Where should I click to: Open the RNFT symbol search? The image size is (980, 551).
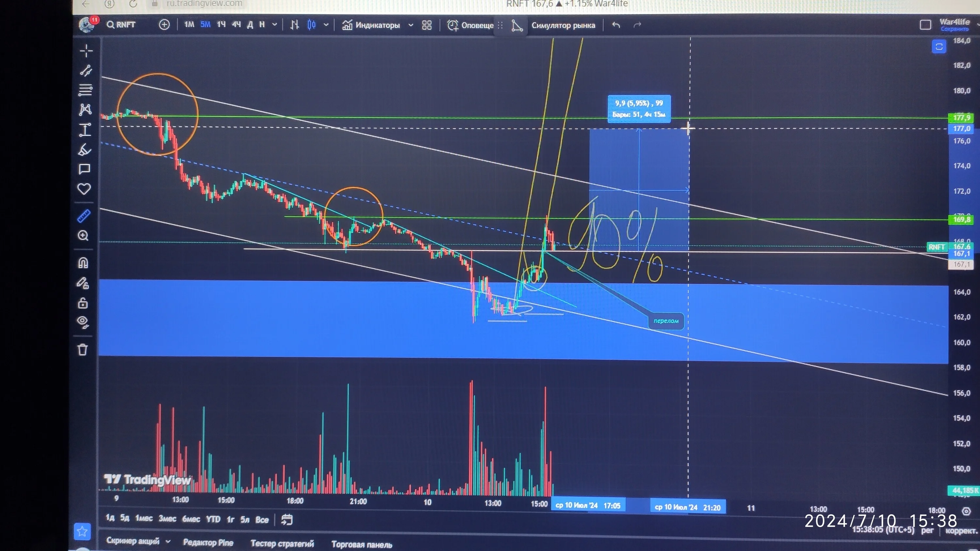pos(121,25)
